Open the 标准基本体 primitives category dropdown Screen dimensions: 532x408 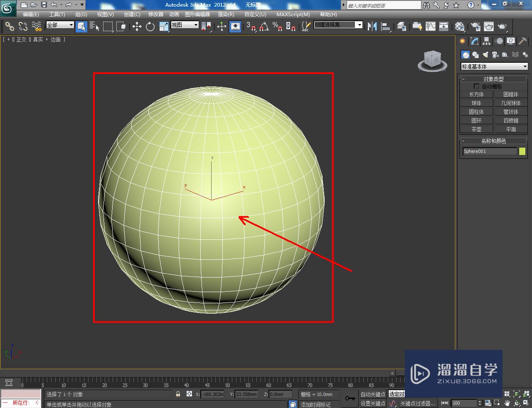click(494, 66)
